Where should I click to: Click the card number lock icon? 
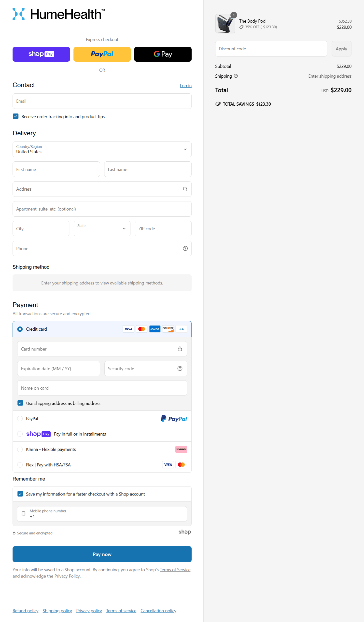coord(180,349)
